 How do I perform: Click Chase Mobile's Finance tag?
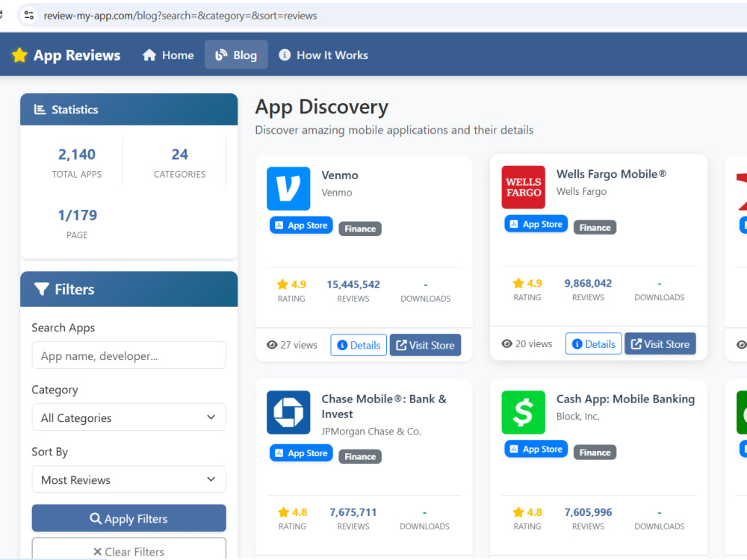tap(360, 456)
